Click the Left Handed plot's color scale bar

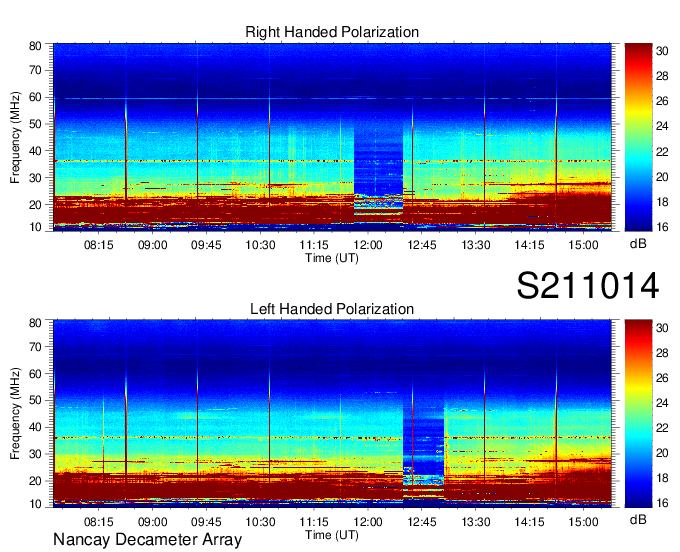click(638, 414)
